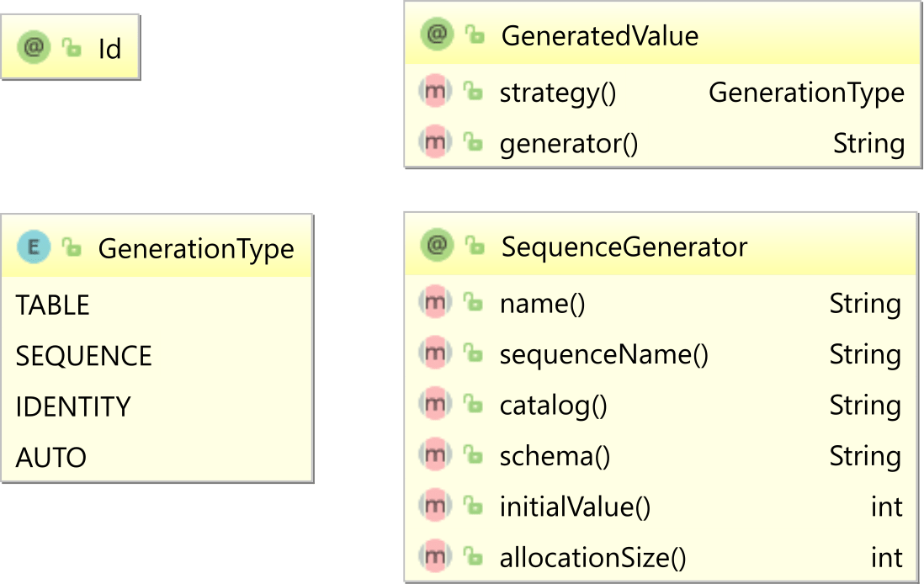Click the green lock icon beside GenerationType

(x=72, y=248)
